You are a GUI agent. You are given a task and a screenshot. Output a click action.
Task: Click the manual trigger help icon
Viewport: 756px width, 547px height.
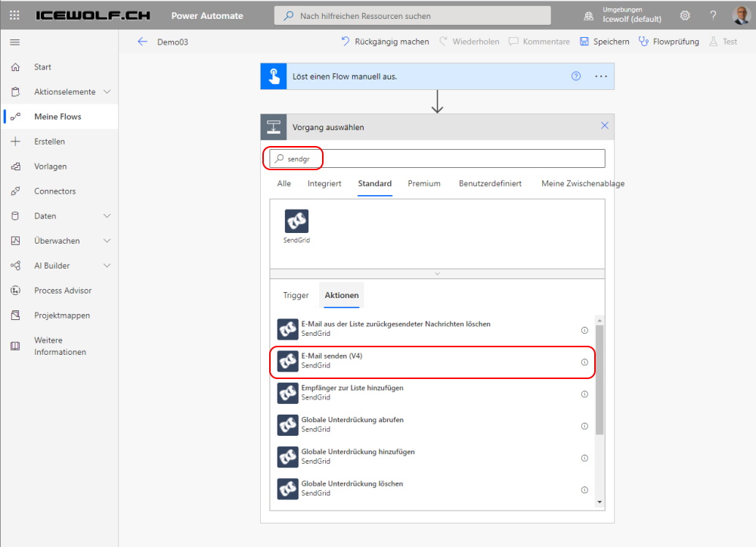[x=575, y=76]
